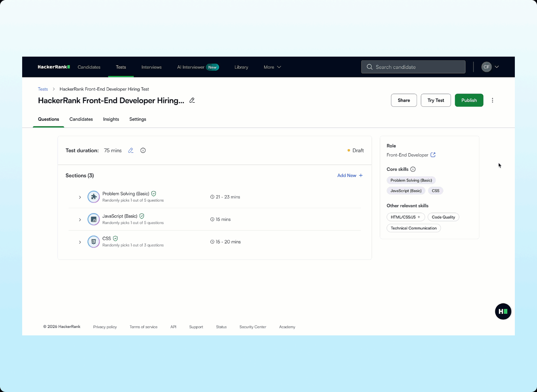The image size is (537, 392).
Task: Expand the CSS section row
Action: tap(80, 242)
